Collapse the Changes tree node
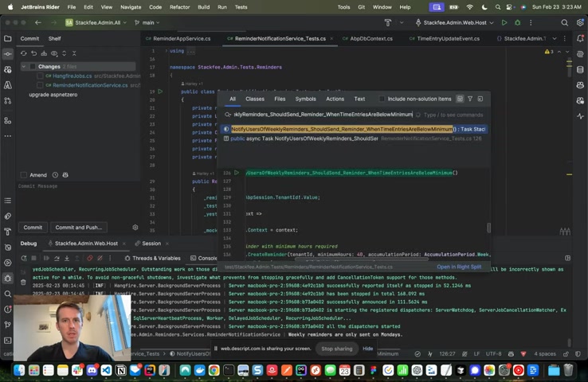 24,67
